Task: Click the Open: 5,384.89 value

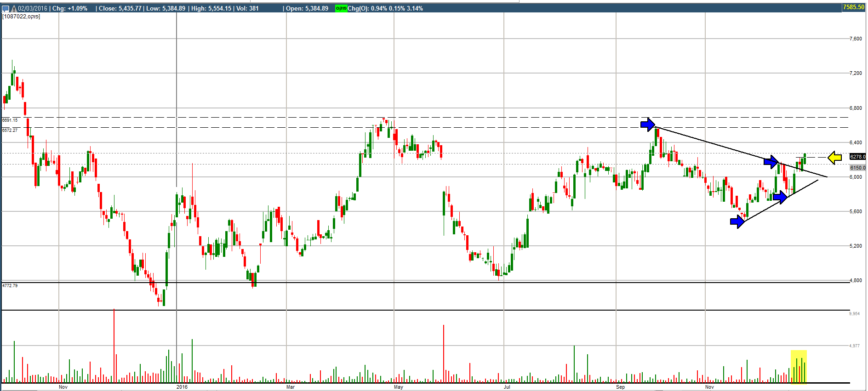Action: pyautogui.click(x=307, y=8)
